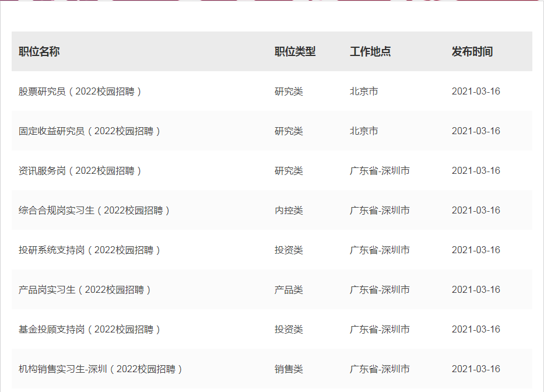Open the 产品岗实习生 position details
Screen dimensions: 544x392
tap(85, 290)
